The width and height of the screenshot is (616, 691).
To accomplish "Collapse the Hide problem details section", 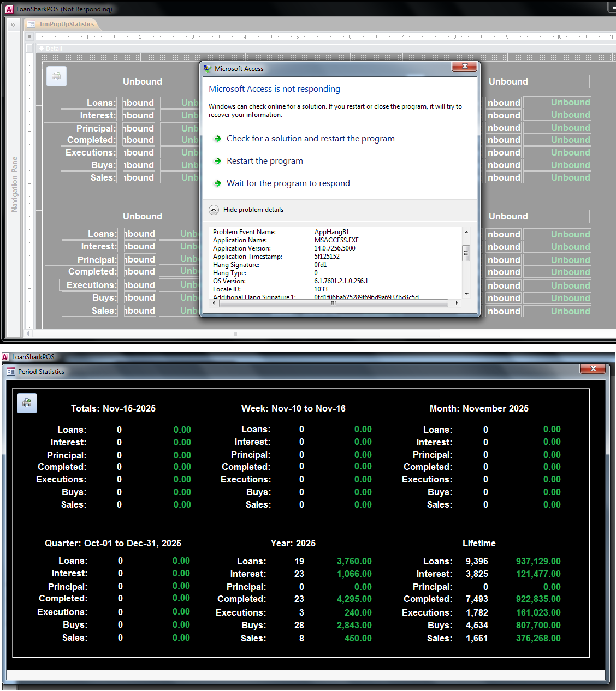I will (214, 210).
